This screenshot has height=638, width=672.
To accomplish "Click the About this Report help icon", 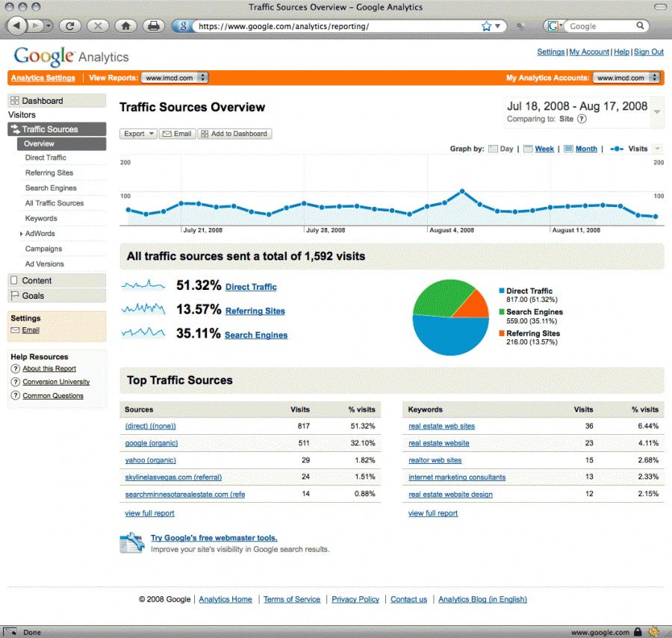I will click(16, 368).
